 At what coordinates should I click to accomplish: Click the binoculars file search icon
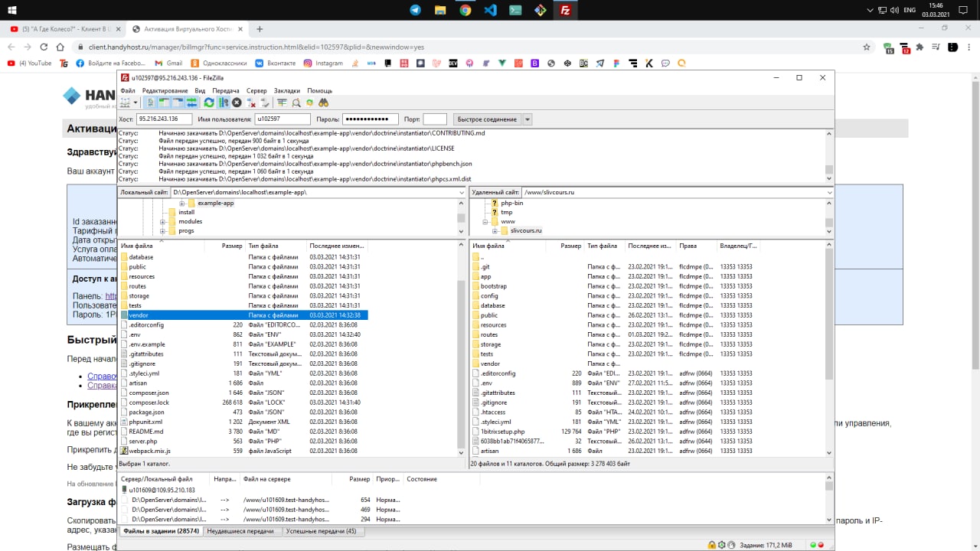point(323,103)
